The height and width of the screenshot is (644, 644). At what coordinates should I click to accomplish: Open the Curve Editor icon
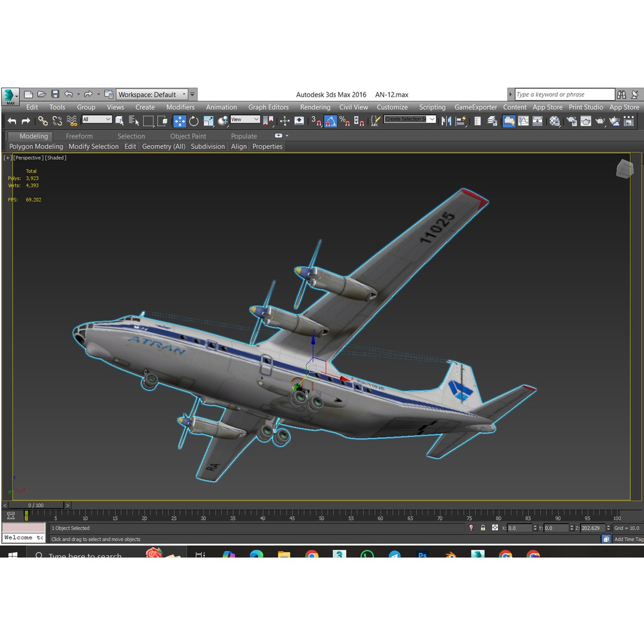pos(524,120)
